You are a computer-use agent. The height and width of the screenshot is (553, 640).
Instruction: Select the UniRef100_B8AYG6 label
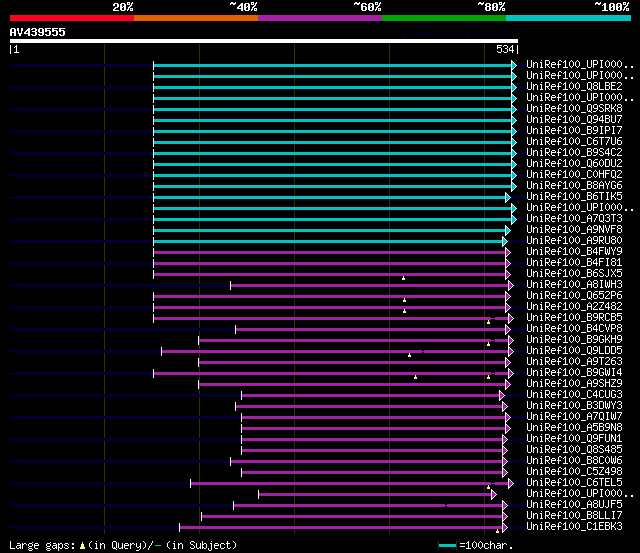pos(574,186)
